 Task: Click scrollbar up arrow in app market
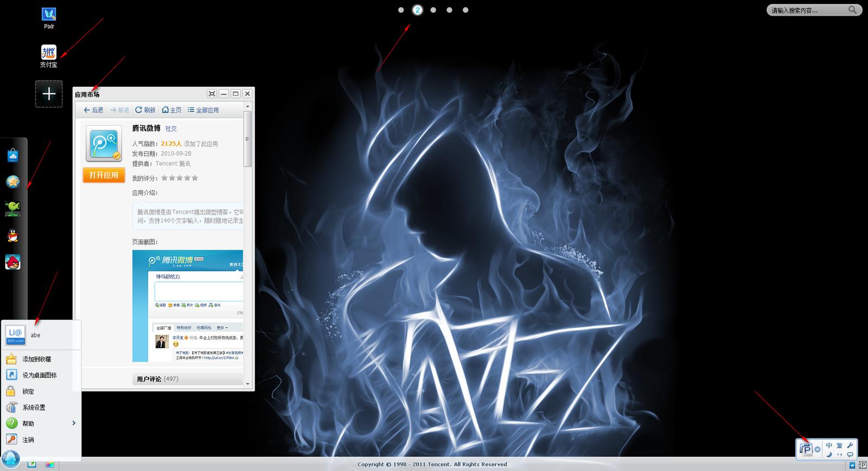point(247,107)
